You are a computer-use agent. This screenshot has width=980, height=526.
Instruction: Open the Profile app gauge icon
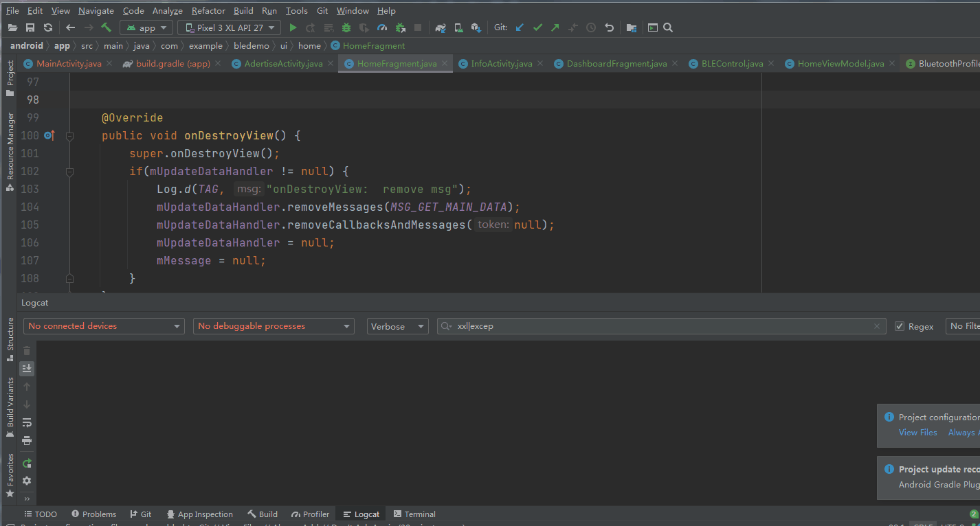(382, 27)
